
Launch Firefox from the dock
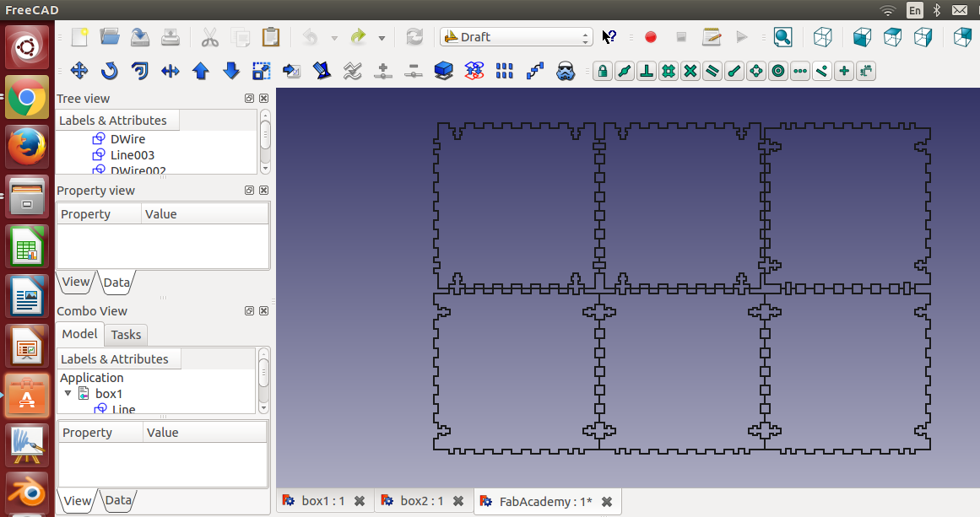27,147
